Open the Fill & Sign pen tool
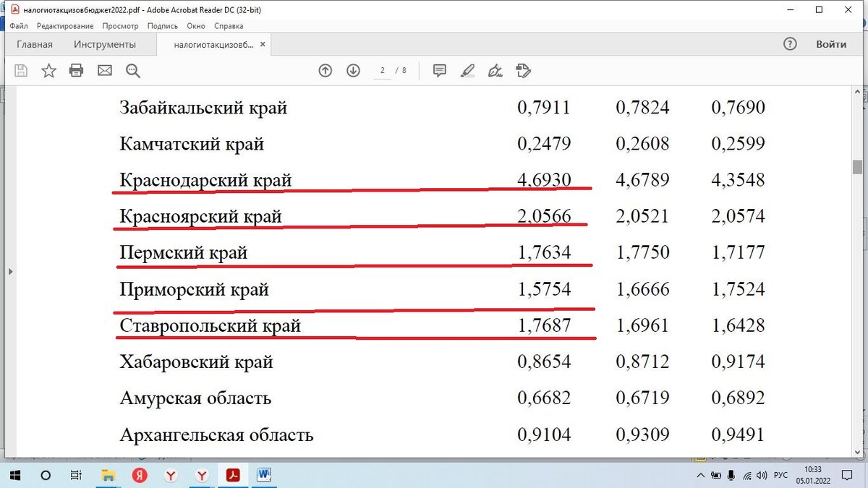This screenshot has width=868, height=488. point(495,70)
